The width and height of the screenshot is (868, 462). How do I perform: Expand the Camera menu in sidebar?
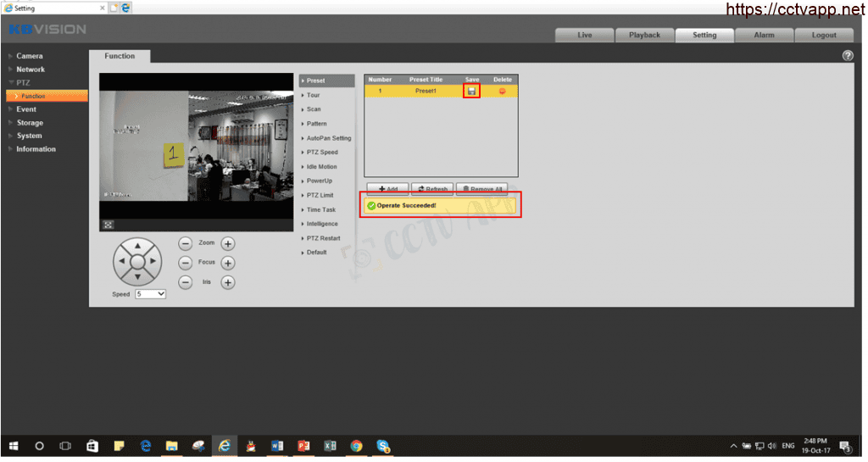pos(30,56)
